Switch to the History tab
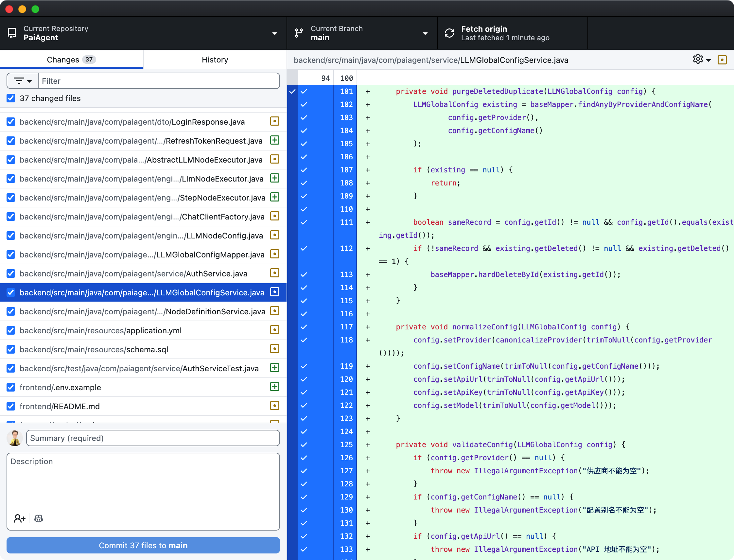Viewport: 734px width, 560px height. click(x=215, y=60)
